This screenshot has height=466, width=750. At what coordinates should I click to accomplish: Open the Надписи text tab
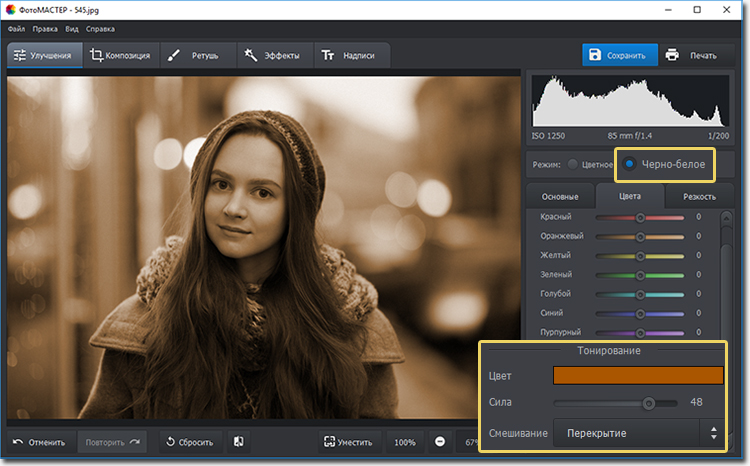click(x=351, y=55)
